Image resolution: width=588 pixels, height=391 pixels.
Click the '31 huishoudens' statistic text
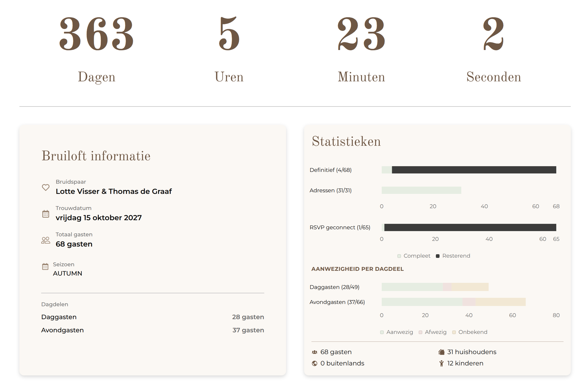[x=472, y=352]
